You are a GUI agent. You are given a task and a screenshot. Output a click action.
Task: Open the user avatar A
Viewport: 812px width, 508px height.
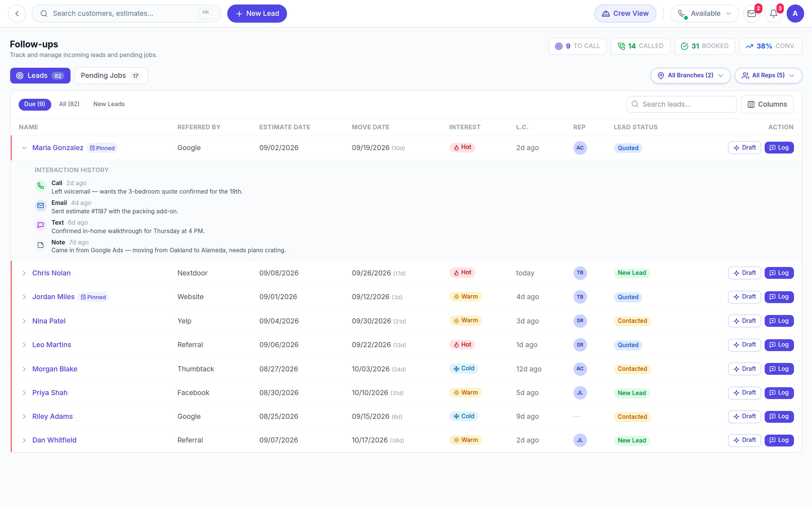(795, 14)
